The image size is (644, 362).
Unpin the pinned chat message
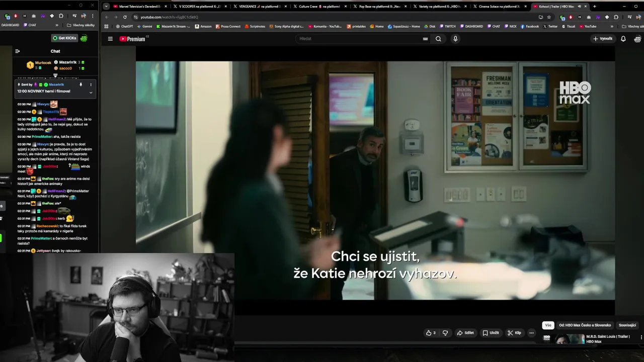[80, 84]
